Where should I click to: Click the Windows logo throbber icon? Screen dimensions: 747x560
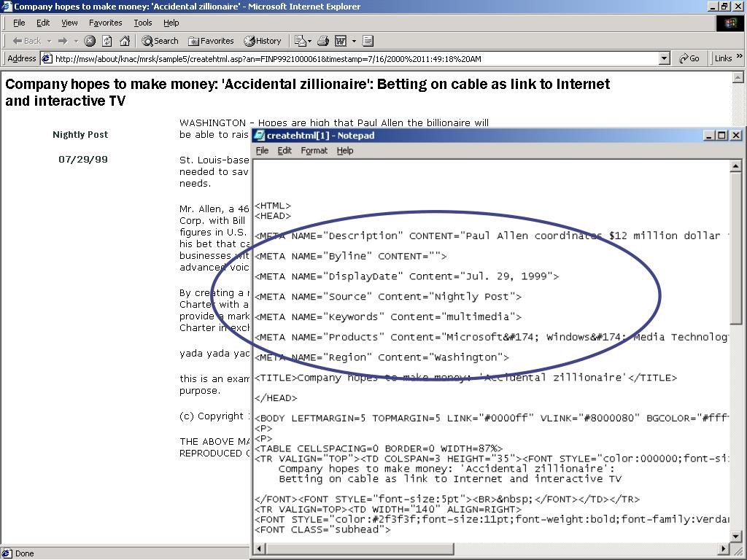tap(729, 23)
